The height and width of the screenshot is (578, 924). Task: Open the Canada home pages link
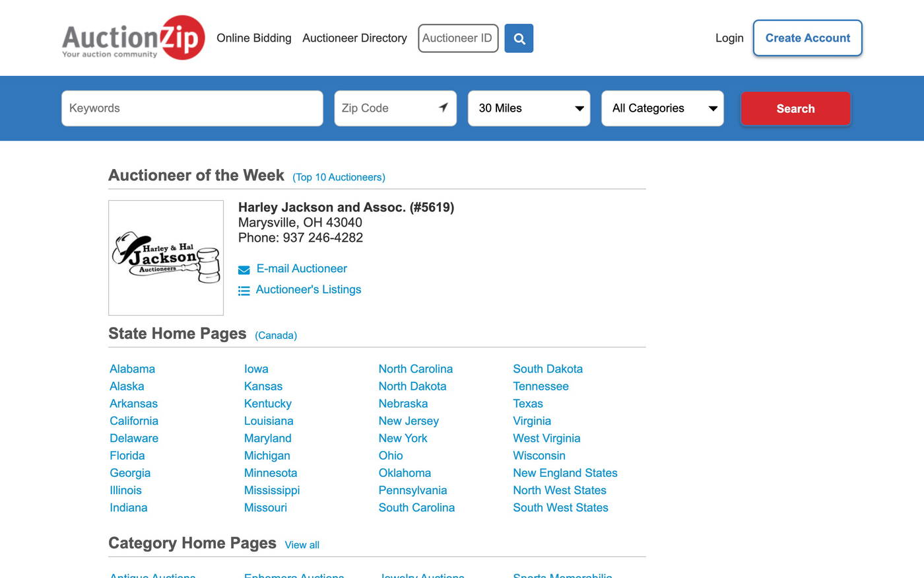point(276,336)
